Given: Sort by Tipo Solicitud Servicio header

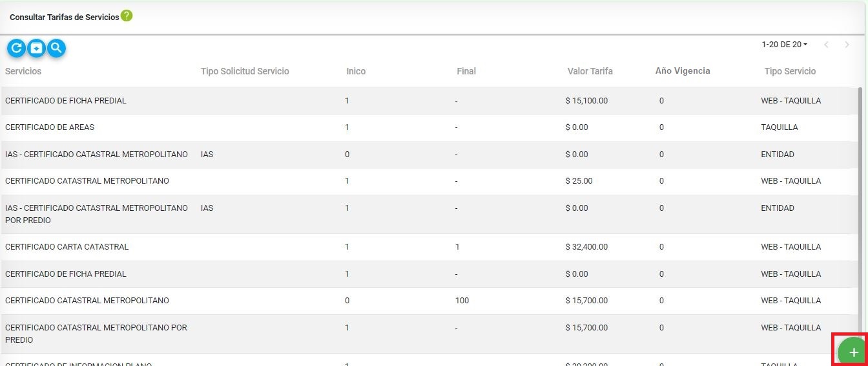Looking at the screenshot, I should 245,71.
